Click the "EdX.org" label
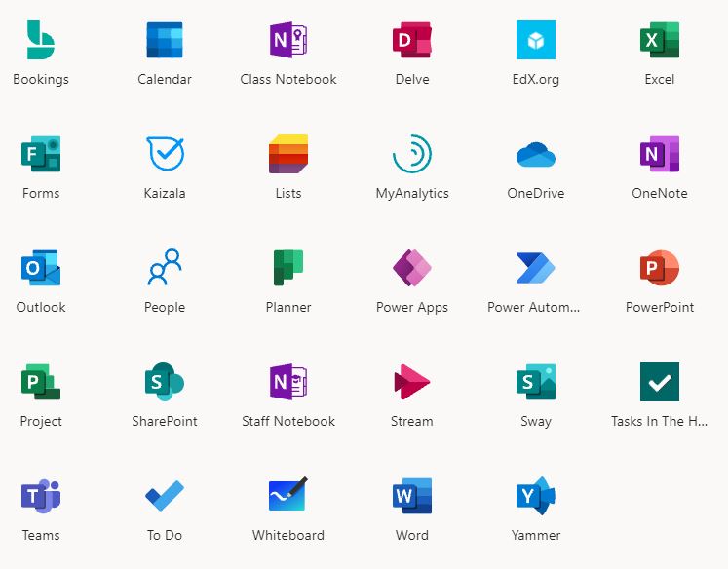Screen dimensions: 728x569 coord(536,80)
